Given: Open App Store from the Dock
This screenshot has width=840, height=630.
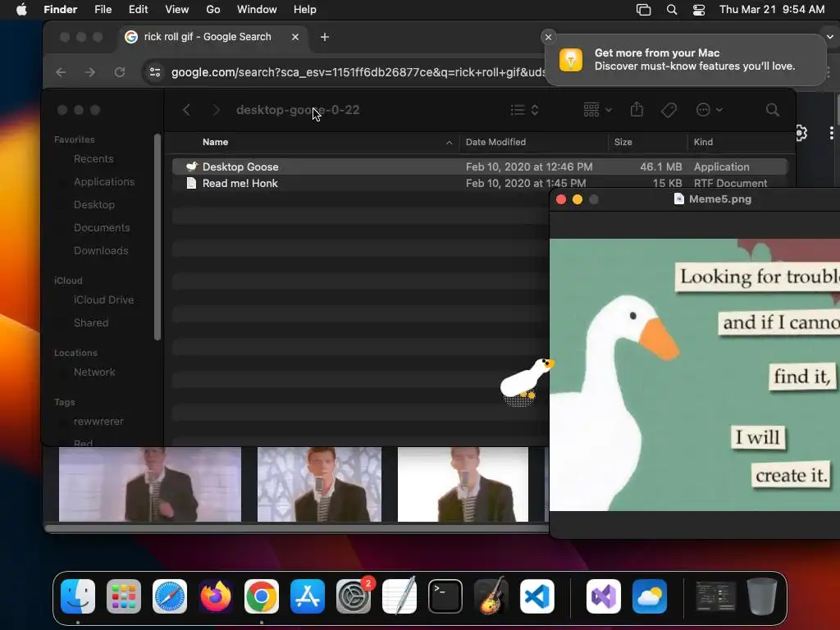Looking at the screenshot, I should click(x=308, y=596).
